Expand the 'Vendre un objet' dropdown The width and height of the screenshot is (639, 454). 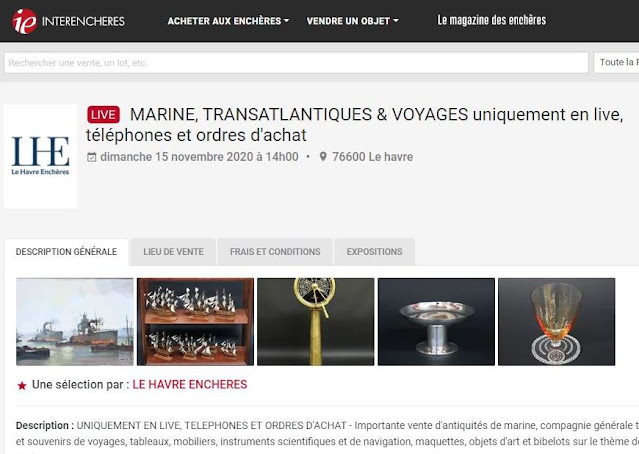pos(353,21)
